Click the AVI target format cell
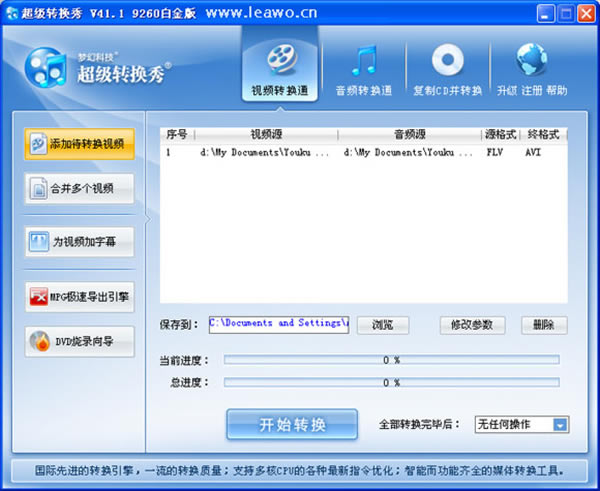This screenshot has width=600, height=491. (x=533, y=153)
